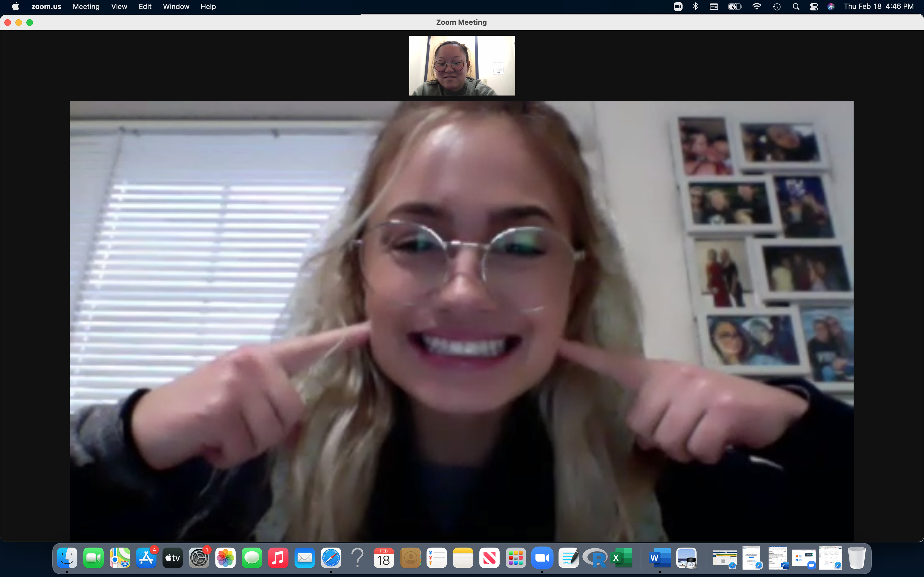
Task: Open the View menu
Action: pos(119,7)
